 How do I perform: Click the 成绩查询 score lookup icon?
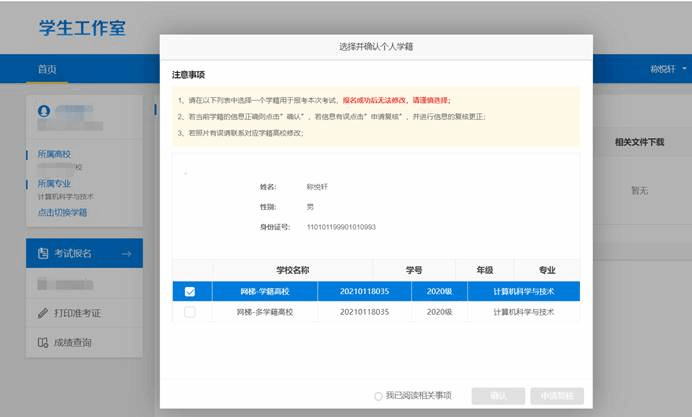(x=43, y=342)
